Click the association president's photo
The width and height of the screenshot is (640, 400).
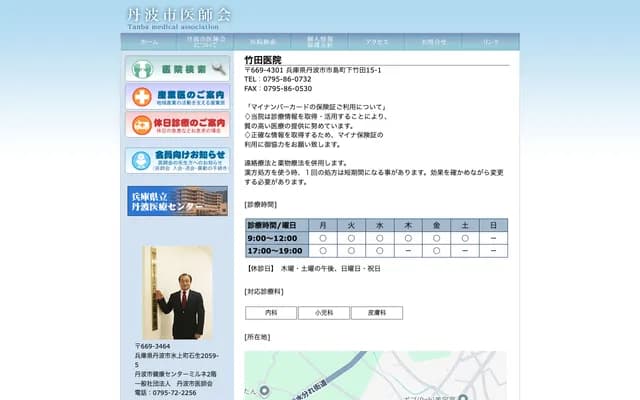tap(180, 294)
